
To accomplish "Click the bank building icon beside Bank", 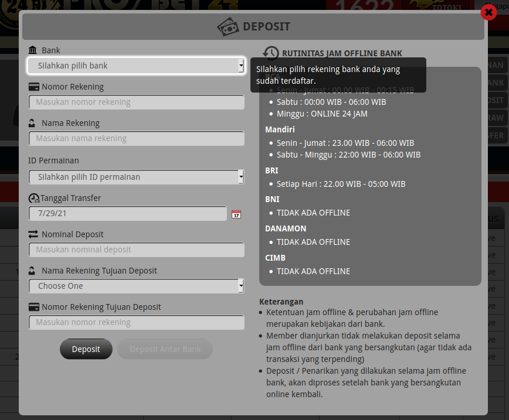I will coord(33,51).
